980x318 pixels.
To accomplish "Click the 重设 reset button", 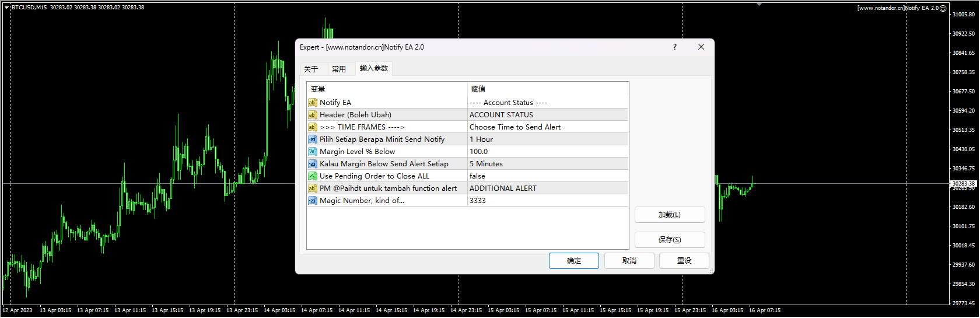I will click(684, 261).
